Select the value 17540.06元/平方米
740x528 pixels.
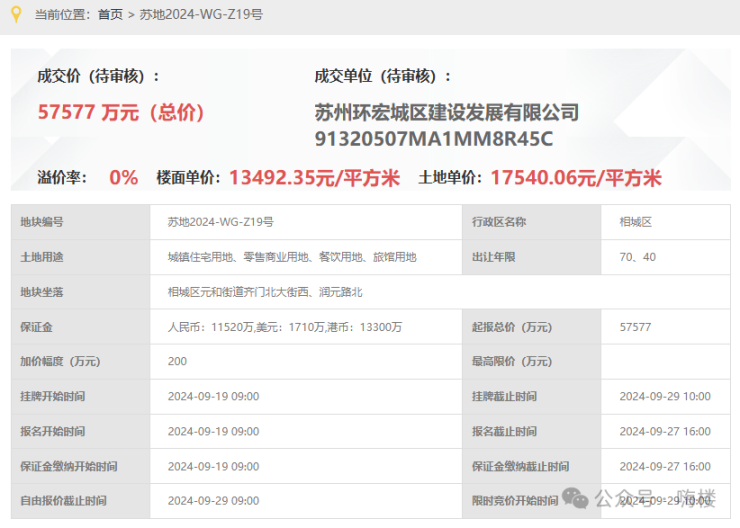pyautogui.click(x=576, y=178)
